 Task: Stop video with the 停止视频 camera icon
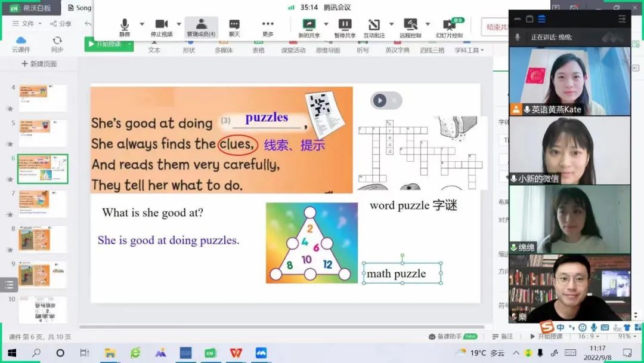point(162,27)
